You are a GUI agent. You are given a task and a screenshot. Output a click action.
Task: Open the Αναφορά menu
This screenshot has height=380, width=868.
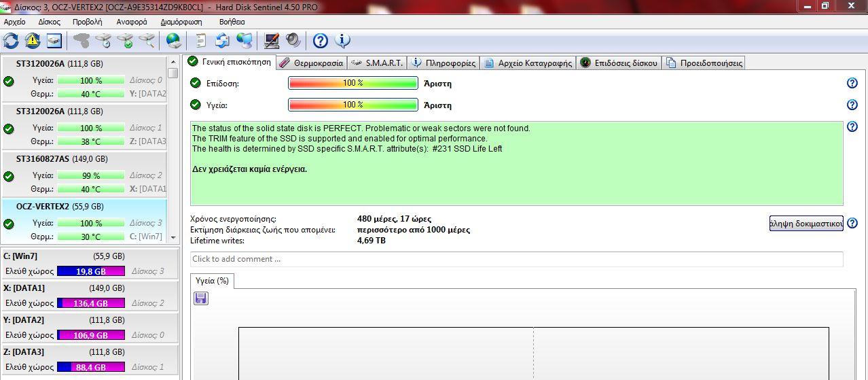[x=132, y=22]
